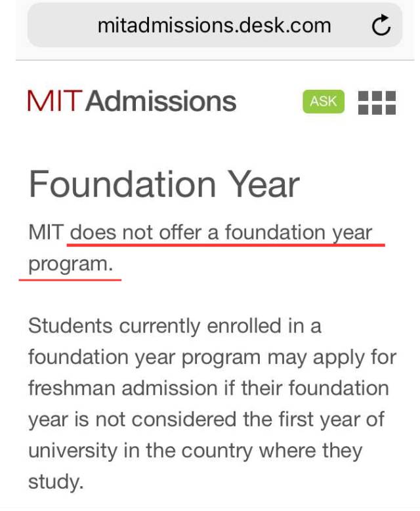Tap the word 'MIT' starting the first paragraph
Image resolution: width=420 pixels, height=511 pixels.
pyautogui.click(x=45, y=232)
